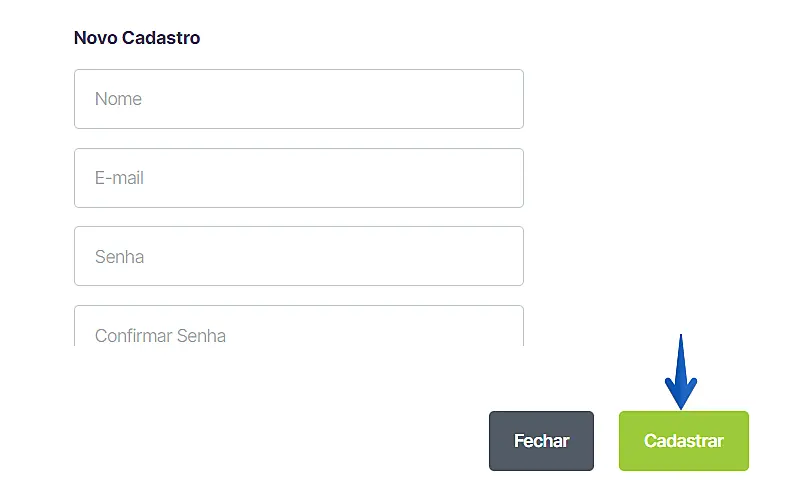Click the blue downward arrow

tap(681, 375)
